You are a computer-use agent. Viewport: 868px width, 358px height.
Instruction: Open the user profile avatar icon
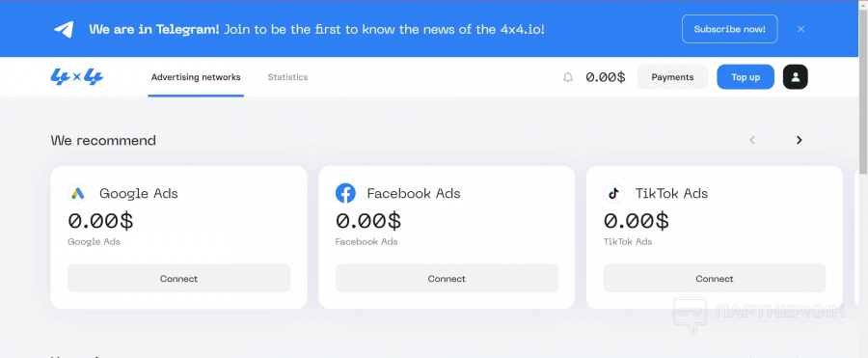(795, 77)
